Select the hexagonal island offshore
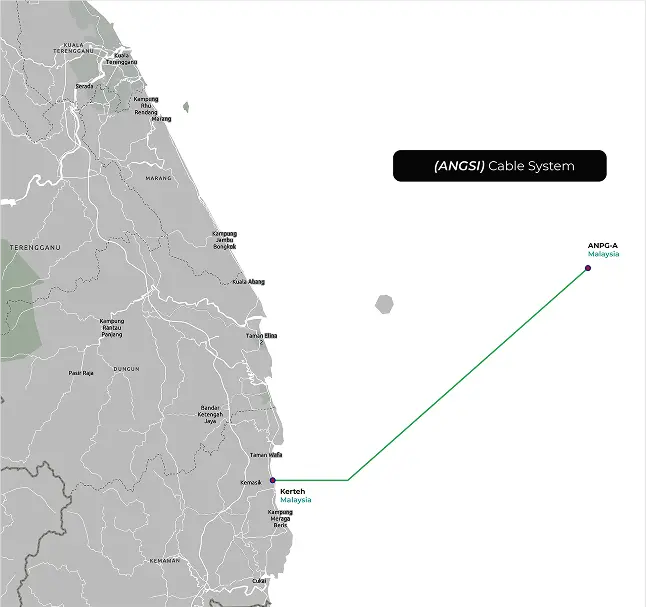Image resolution: width=647 pixels, height=607 pixels. click(x=384, y=303)
